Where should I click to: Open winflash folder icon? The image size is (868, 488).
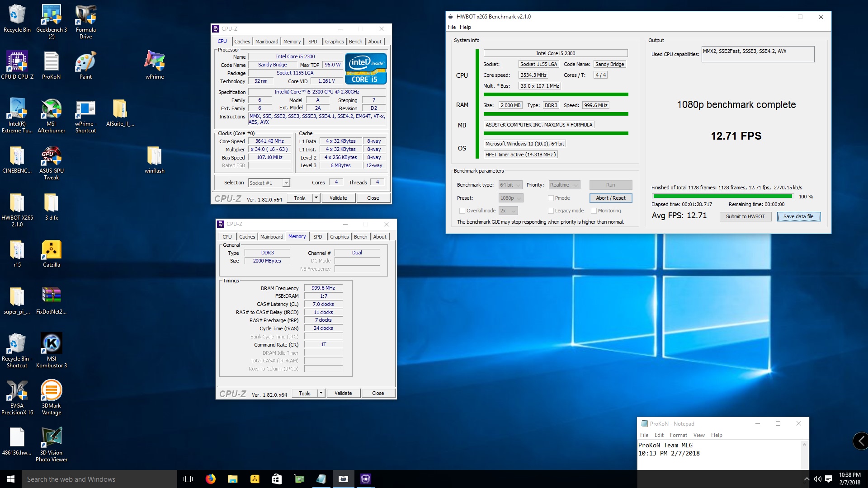tap(154, 160)
